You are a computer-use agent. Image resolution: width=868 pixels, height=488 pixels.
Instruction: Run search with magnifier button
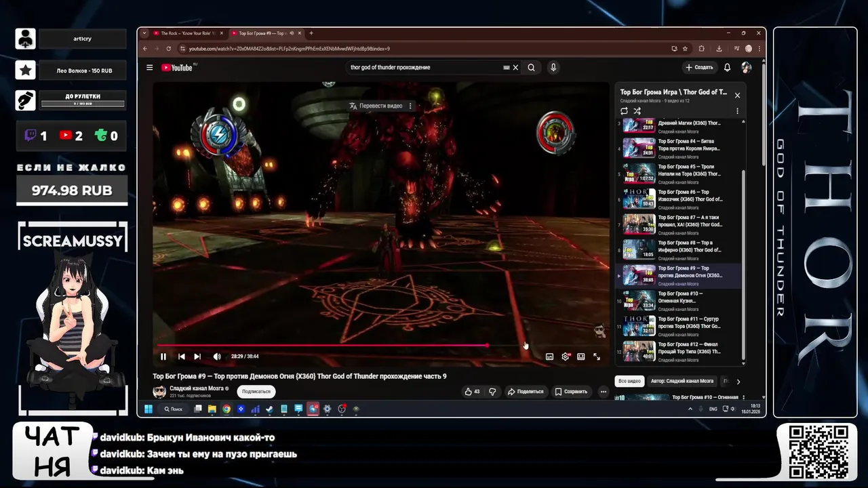(532, 67)
